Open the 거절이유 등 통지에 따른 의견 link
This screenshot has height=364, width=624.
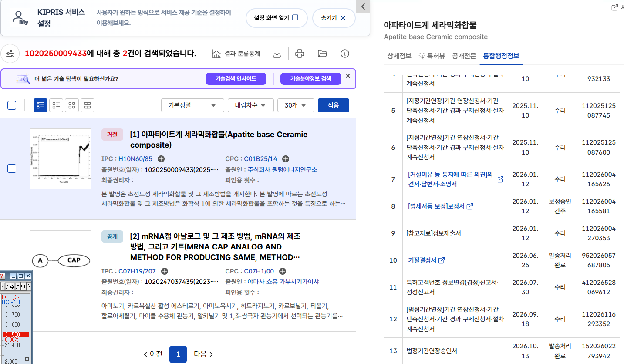(x=455, y=179)
